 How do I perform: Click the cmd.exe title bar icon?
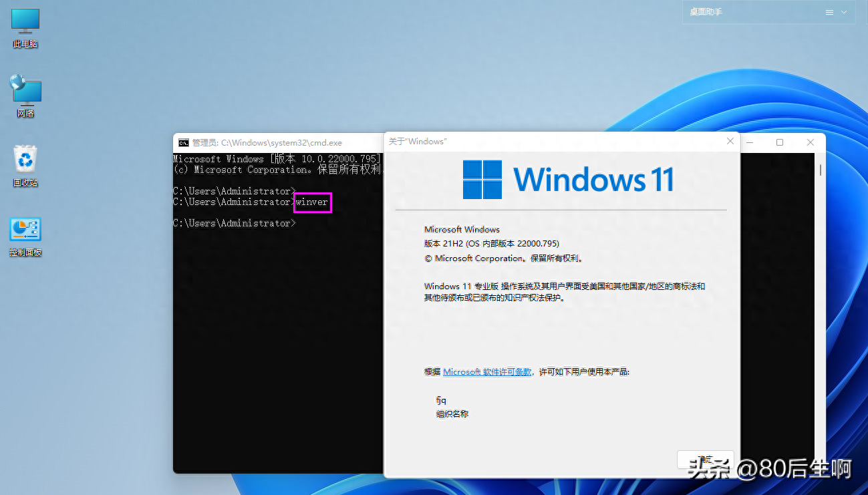coord(183,142)
